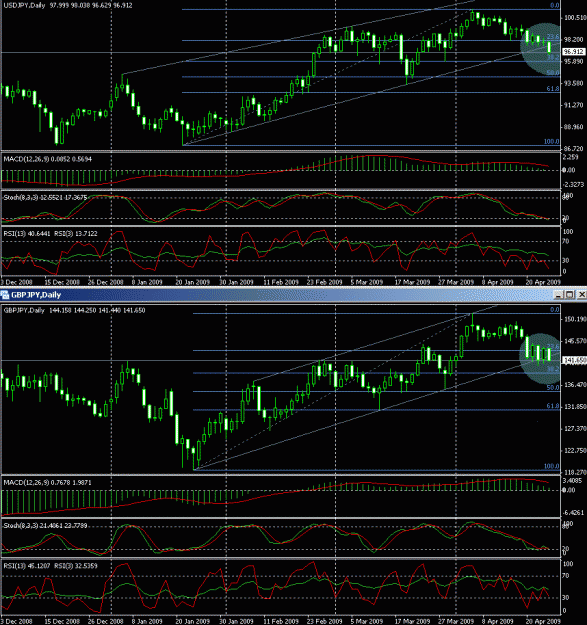Click 86.720 on the USDJPY price scale
Image resolution: width=587 pixels, height=625 pixels.
point(575,148)
